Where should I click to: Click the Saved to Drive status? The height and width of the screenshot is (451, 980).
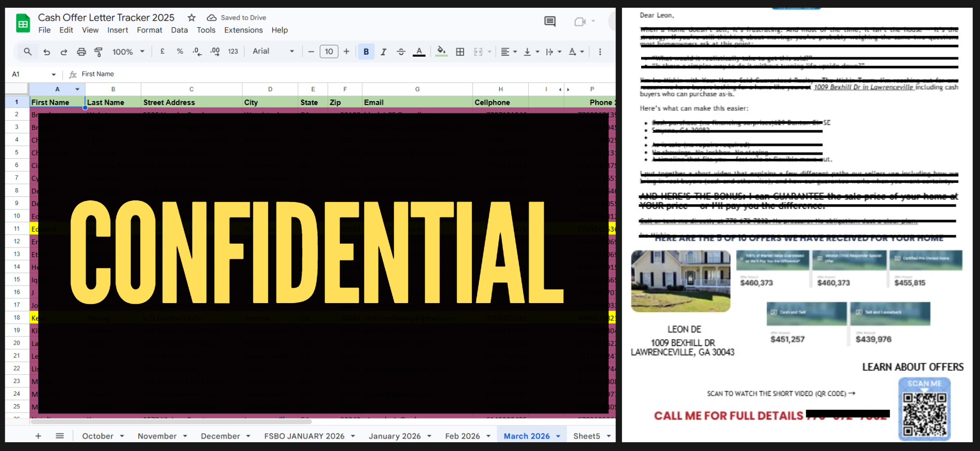(237, 18)
